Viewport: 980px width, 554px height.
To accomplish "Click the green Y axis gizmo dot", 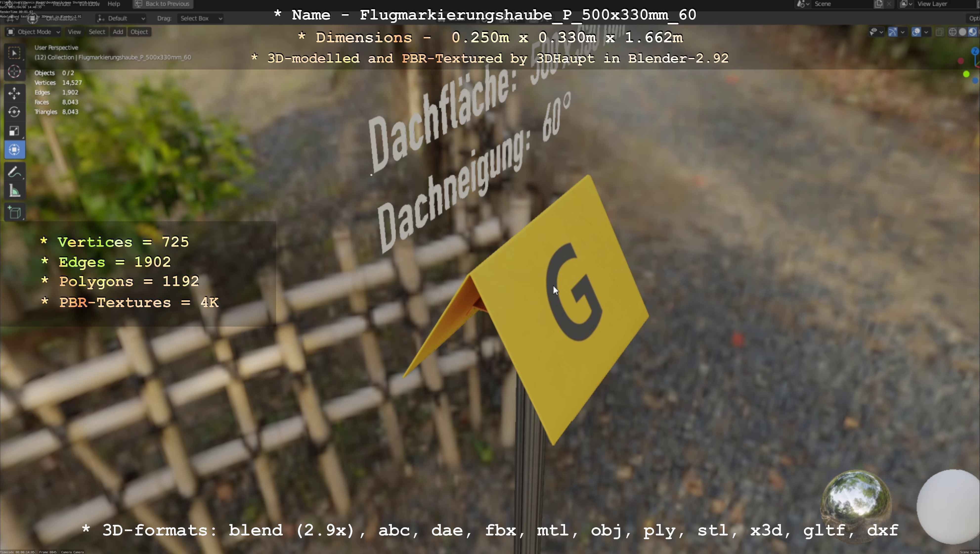I will [966, 74].
